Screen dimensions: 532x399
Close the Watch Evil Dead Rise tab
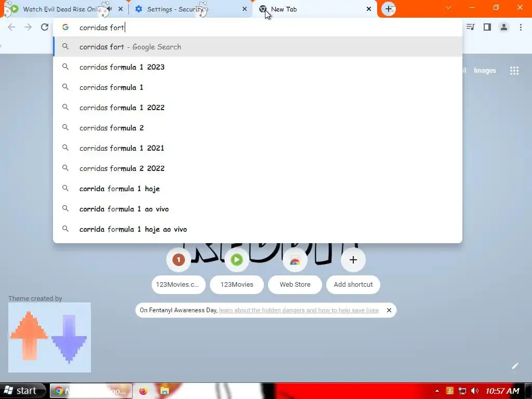(121, 9)
